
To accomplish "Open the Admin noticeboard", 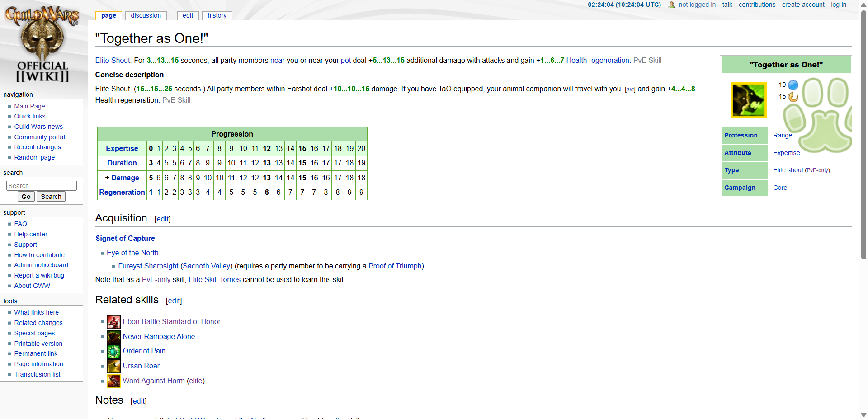I will (41, 265).
